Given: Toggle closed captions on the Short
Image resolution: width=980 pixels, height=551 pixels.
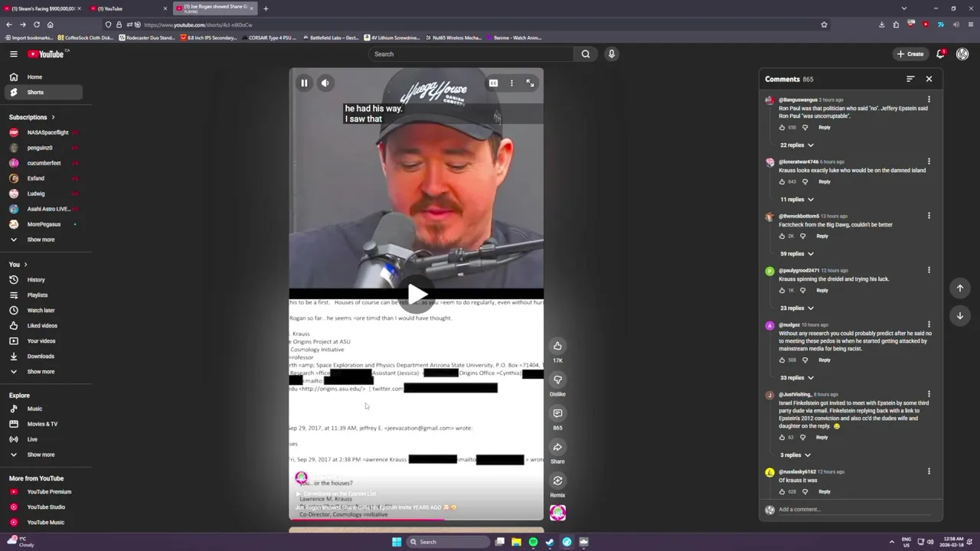Looking at the screenshot, I should click(x=494, y=83).
